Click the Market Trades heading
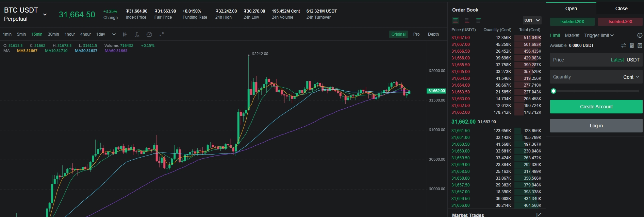The height and width of the screenshot is (217, 644). [468, 215]
